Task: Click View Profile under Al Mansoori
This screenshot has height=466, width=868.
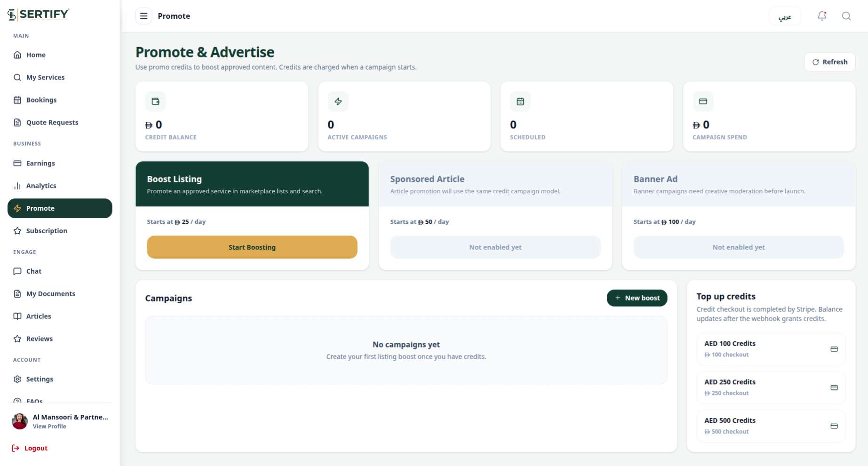Action: [x=49, y=427]
